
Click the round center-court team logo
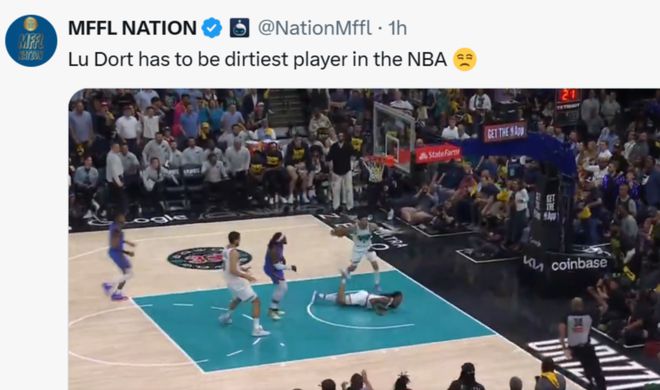tap(209, 258)
